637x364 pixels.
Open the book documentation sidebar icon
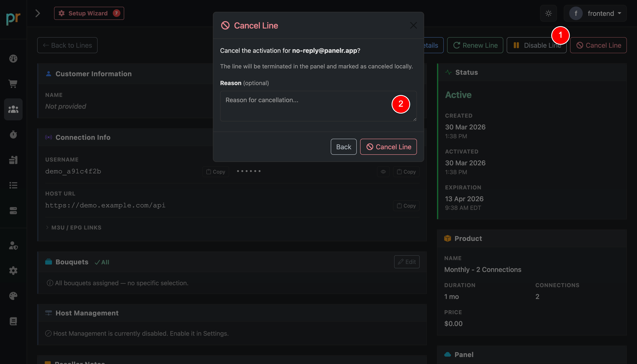click(13, 321)
